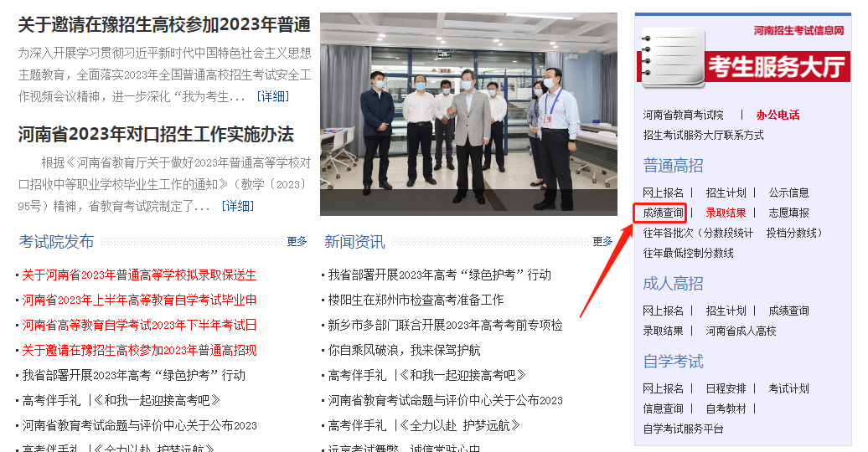Select 自学考试 section heading
Image resolution: width=868 pixels, height=452 pixels.
tap(673, 362)
